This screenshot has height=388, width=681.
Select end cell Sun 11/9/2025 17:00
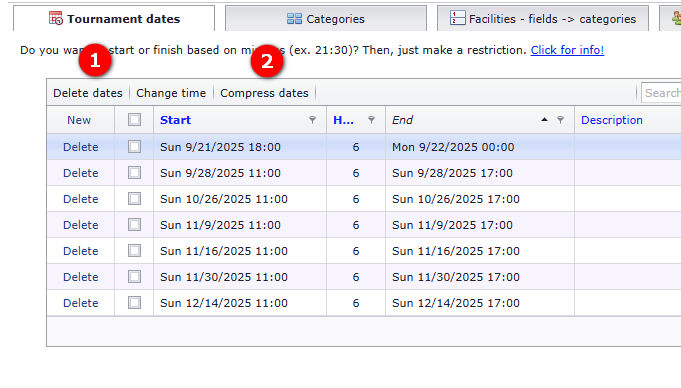(x=480, y=225)
